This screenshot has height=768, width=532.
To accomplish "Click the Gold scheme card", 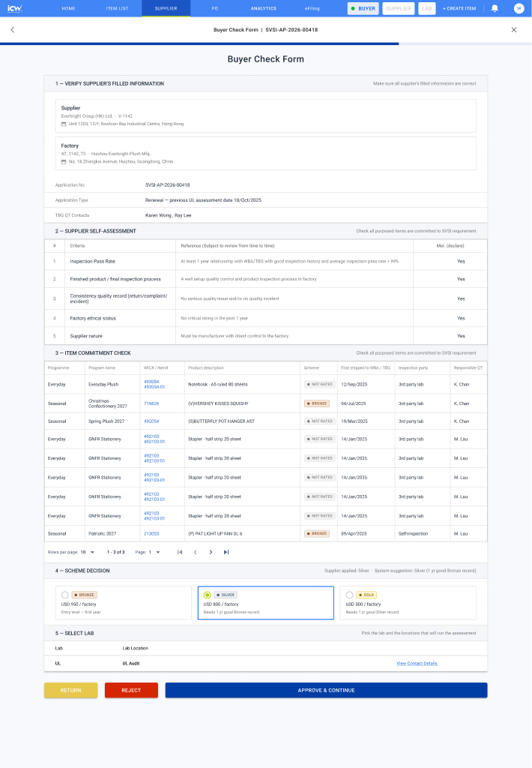I will pos(408,603).
